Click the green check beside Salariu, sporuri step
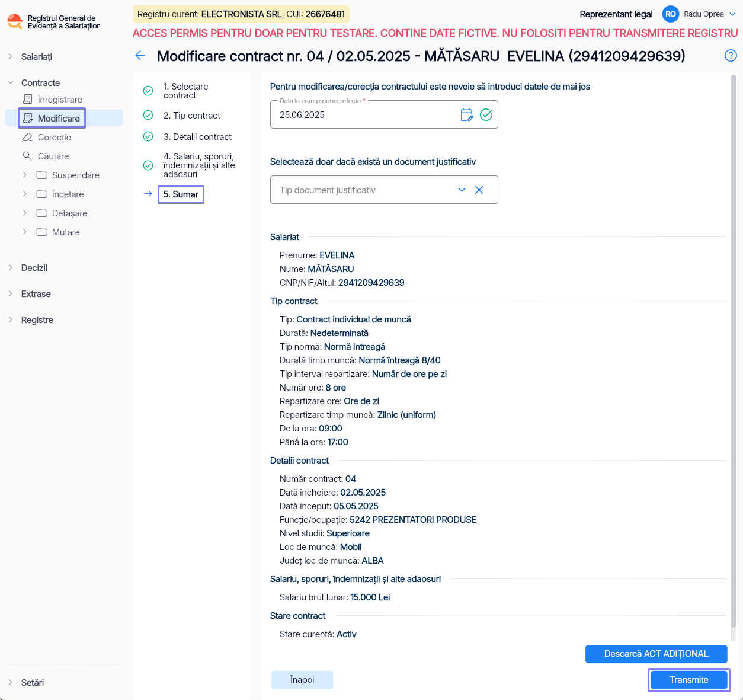This screenshot has width=743, height=700. coord(148,165)
